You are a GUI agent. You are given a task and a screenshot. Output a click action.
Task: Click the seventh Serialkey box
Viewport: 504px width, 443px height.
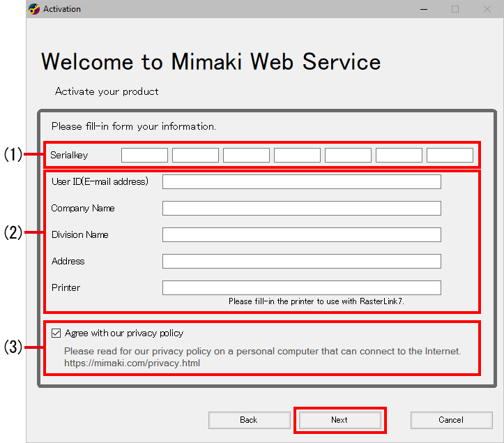450,155
